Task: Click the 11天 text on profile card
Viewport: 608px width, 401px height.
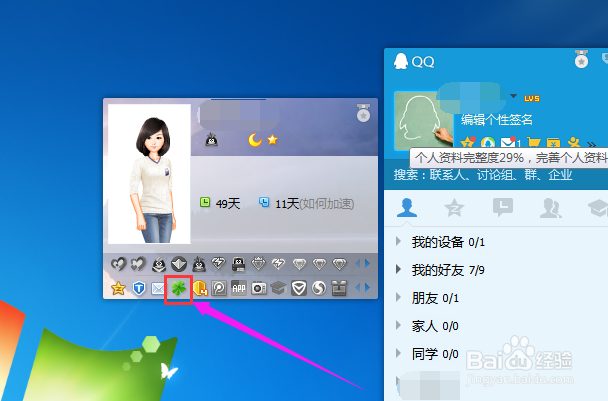Action: coord(287,203)
